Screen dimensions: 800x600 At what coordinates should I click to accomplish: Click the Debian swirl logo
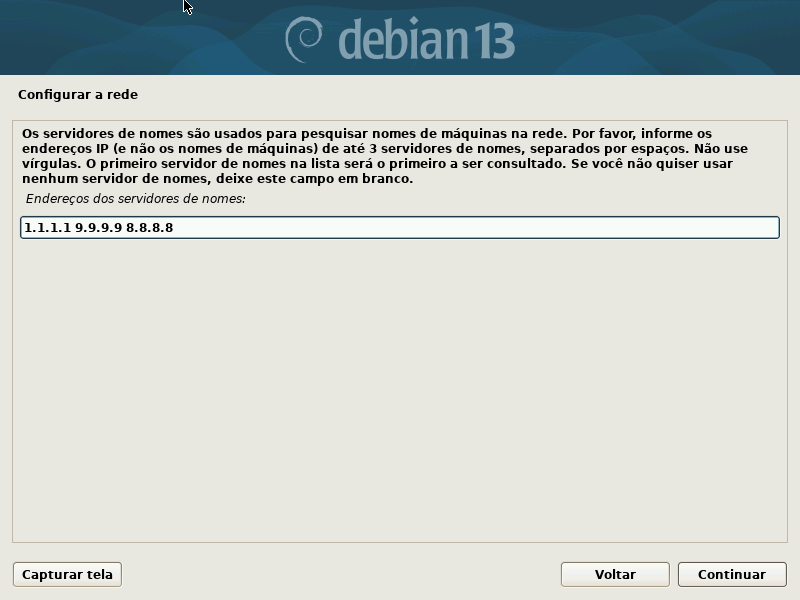pos(304,40)
